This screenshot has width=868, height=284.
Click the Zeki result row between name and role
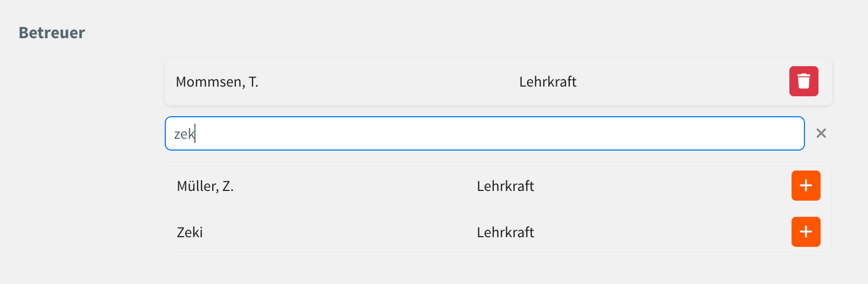pyautogui.click(x=339, y=232)
